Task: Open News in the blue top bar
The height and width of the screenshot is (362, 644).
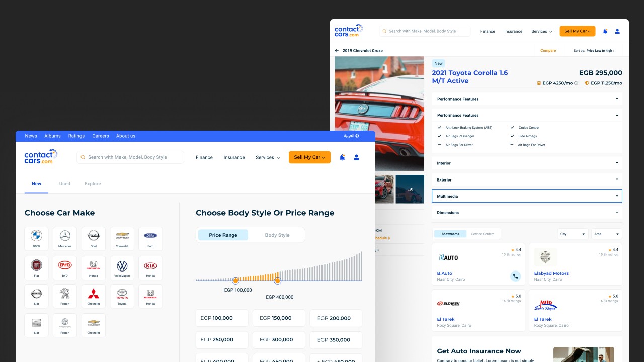Action: pos(31,136)
